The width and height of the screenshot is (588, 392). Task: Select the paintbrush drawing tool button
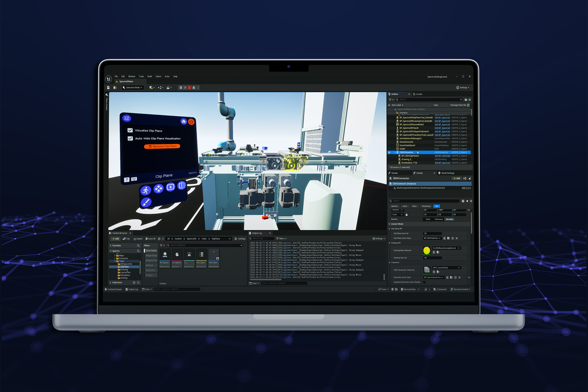(146, 202)
